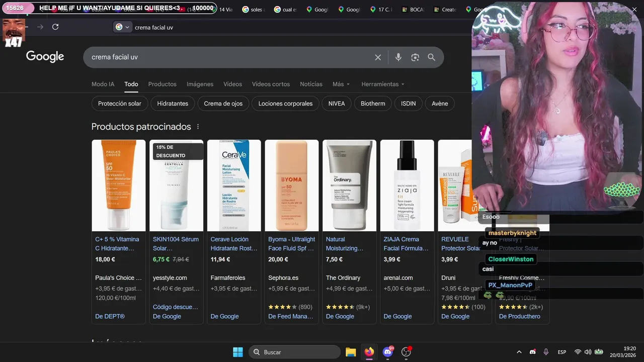Clear the Google search box text
Screen dimensions: 644x362
tap(378, 57)
